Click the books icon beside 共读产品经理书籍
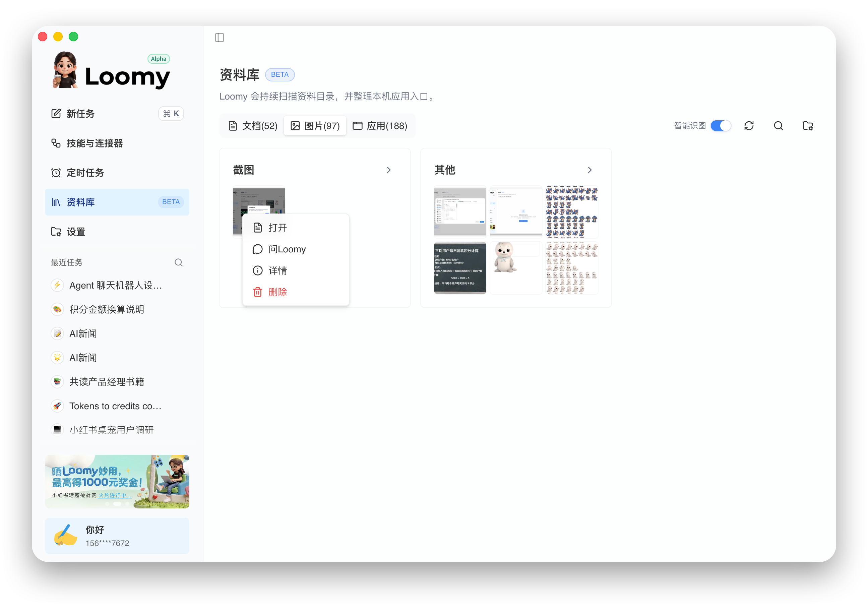The image size is (868, 612). [x=57, y=382]
